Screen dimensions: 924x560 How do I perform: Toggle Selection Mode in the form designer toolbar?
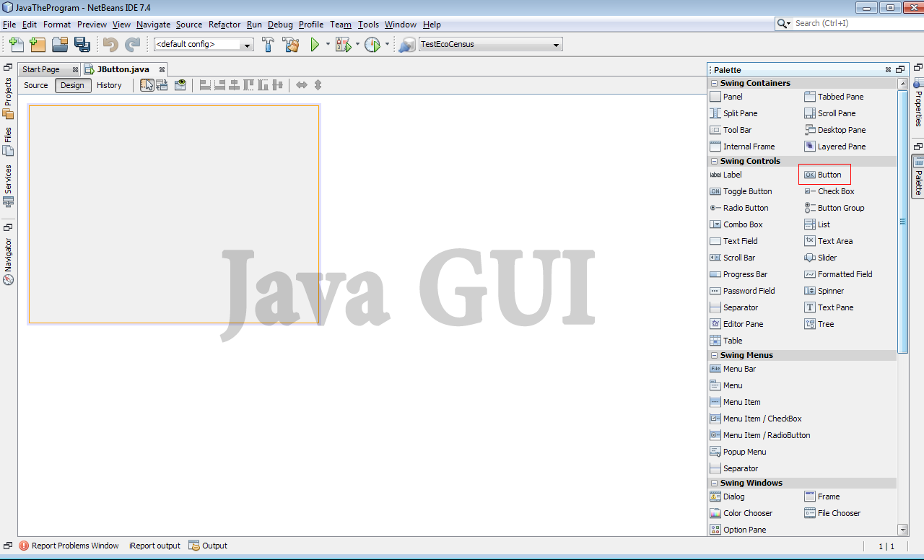[147, 85]
